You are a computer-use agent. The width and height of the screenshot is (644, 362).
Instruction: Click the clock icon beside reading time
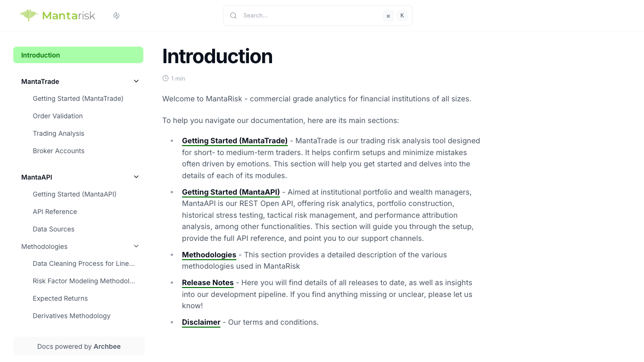point(165,78)
